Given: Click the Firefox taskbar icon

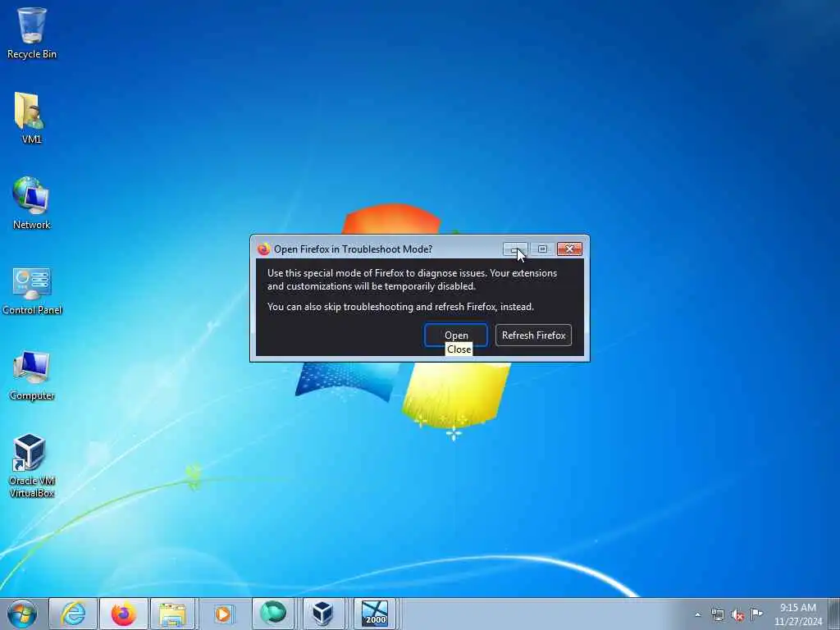Looking at the screenshot, I should (x=123, y=614).
